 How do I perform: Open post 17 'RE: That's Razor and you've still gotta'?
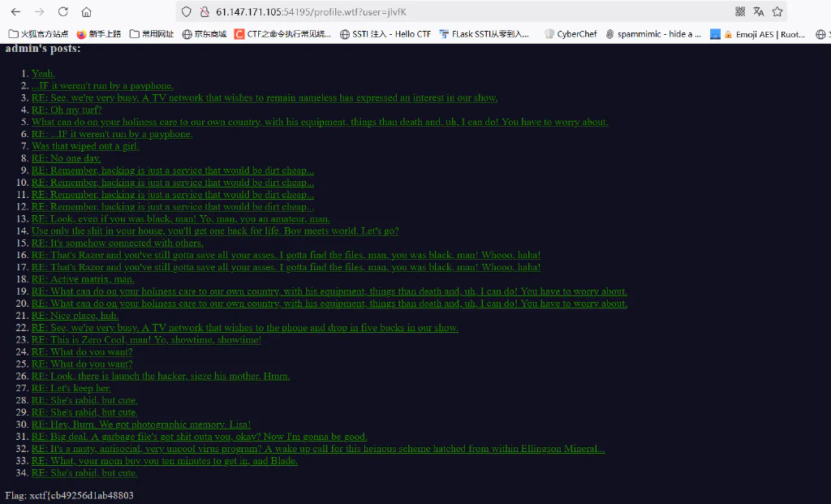(x=286, y=267)
